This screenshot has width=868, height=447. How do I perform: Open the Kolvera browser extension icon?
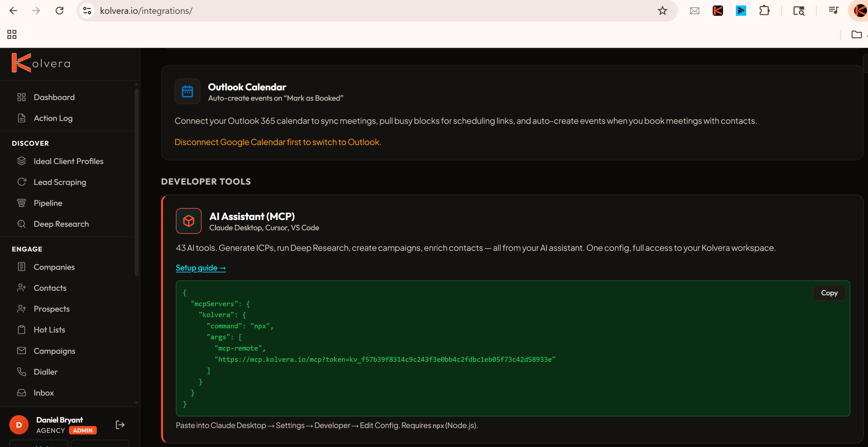pos(718,11)
